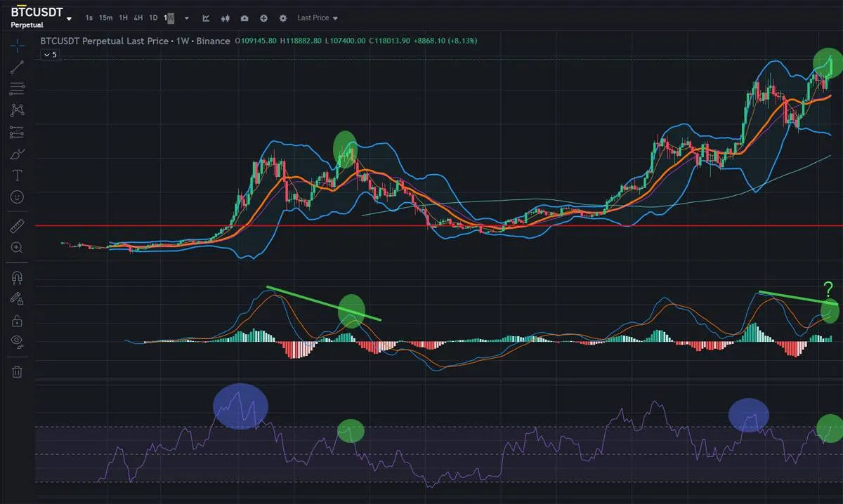
Task: Click the plus add/compare icon
Action: [263, 18]
